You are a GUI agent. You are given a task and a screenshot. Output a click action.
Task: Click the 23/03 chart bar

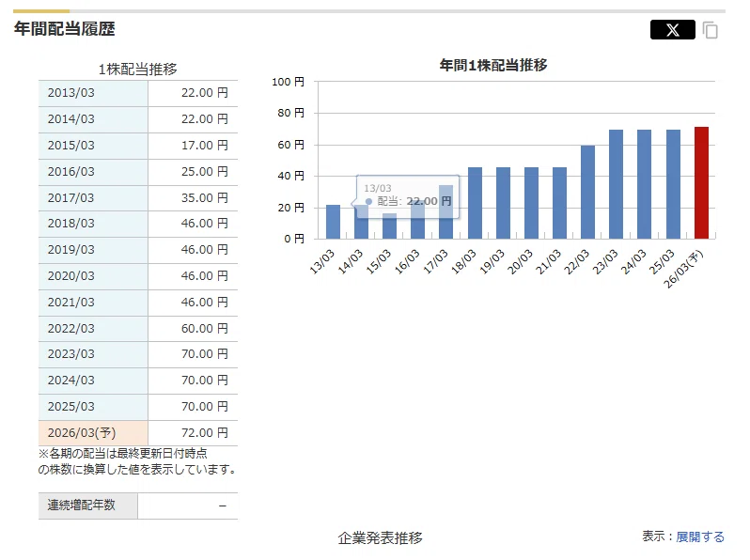[616, 184]
